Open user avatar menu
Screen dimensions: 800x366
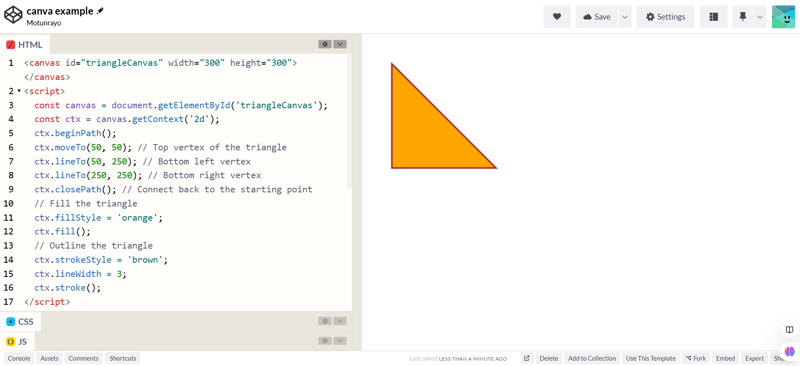click(783, 17)
